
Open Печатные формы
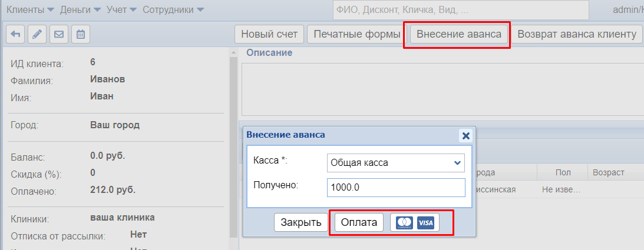click(x=357, y=34)
